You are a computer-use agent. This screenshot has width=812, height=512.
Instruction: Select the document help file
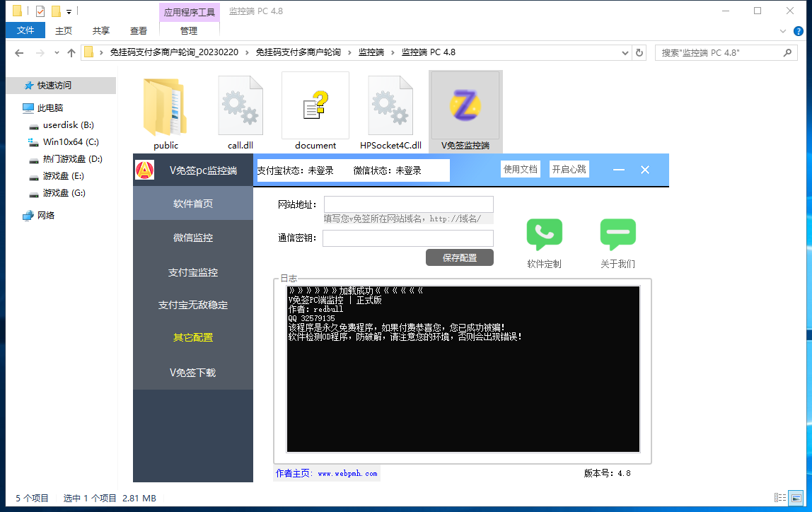(x=315, y=111)
